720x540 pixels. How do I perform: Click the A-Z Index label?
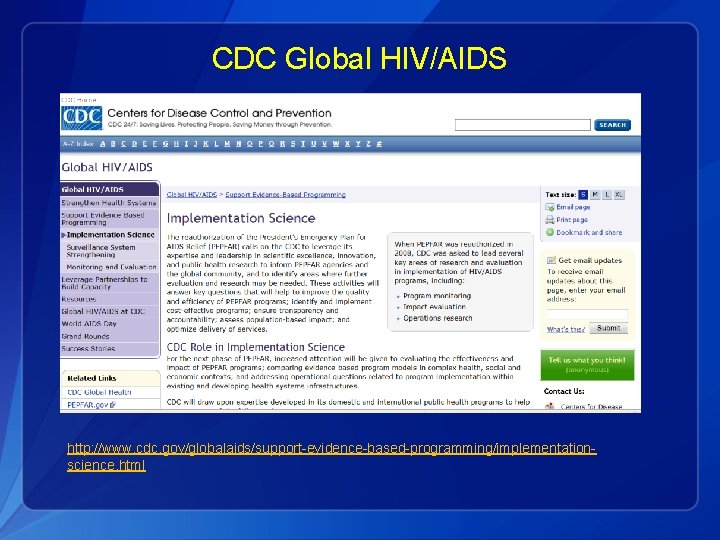click(78, 144)
